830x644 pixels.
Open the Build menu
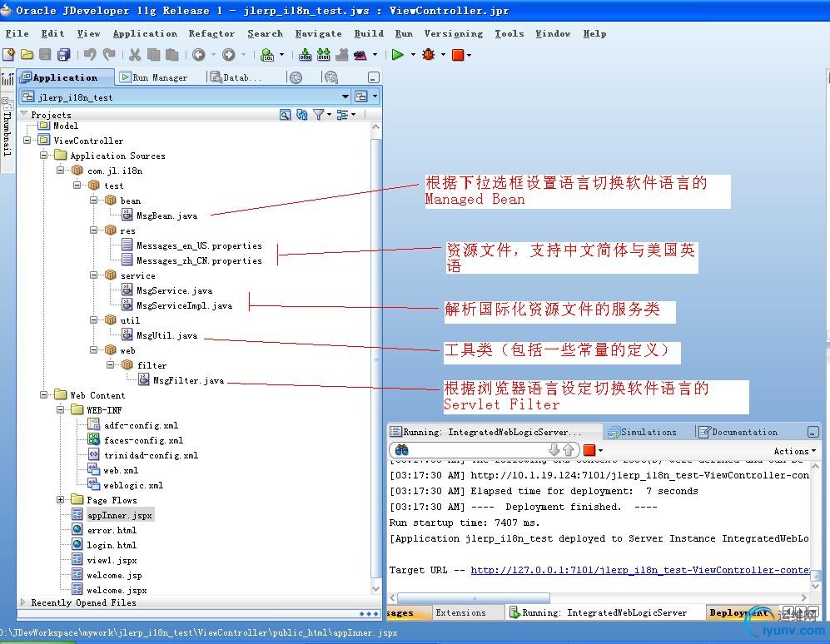tap(369, 34)
